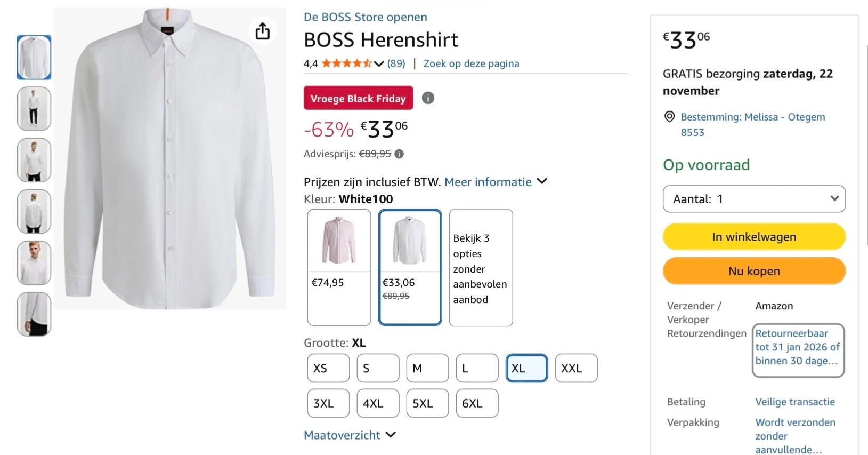Select size 3XL for the shirt
Viewport: 868px width, 455px height.
[327, 403]
